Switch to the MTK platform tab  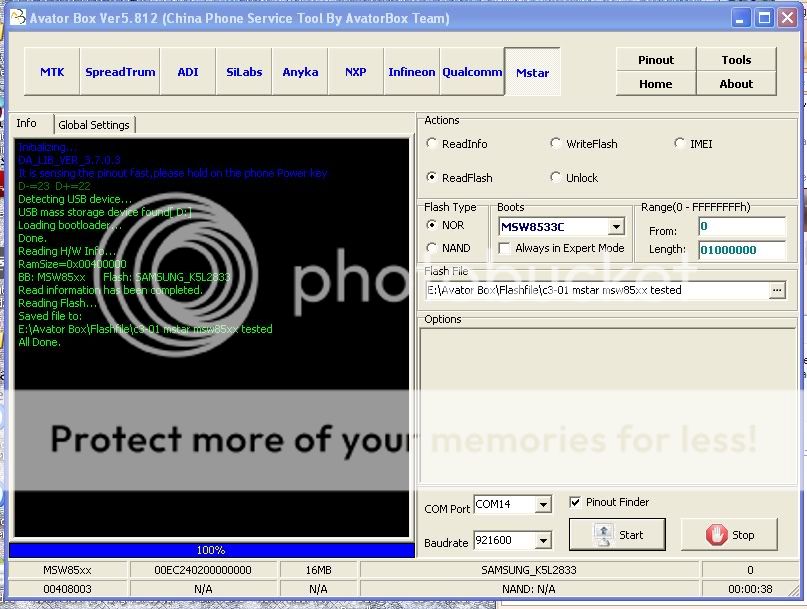coord(52,72)
